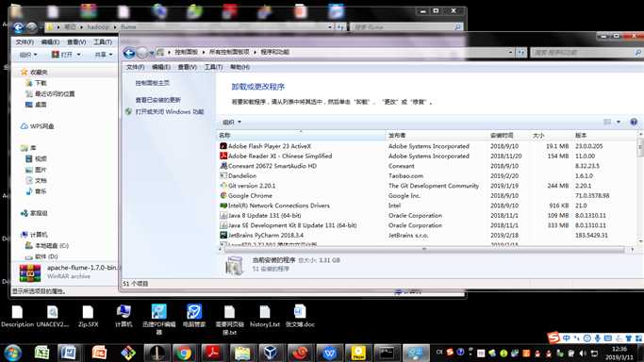
Task: Open 打开或关闭 Windows 功能 link
Action: coord(170,111)
